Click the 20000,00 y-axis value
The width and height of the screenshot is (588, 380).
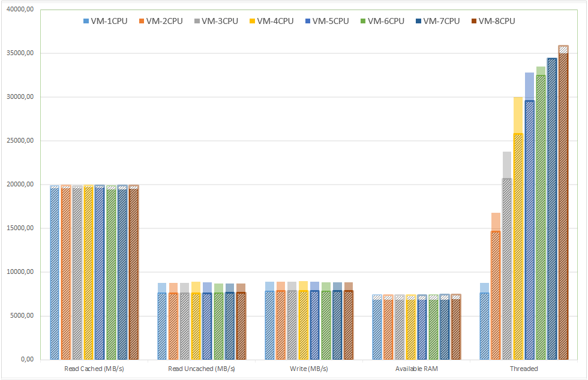(x=20, y=185)
